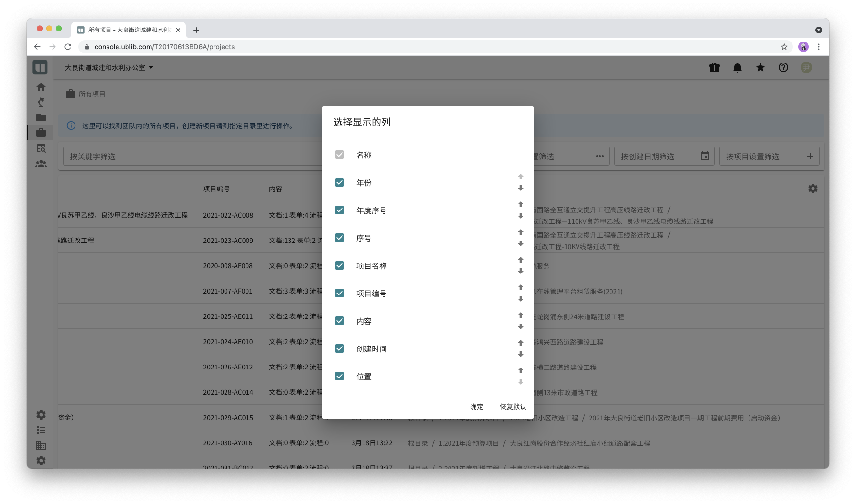Open the team members icon in sidebar
The height and width of the screenshot is (504, 856).
[x=41, y=164]
